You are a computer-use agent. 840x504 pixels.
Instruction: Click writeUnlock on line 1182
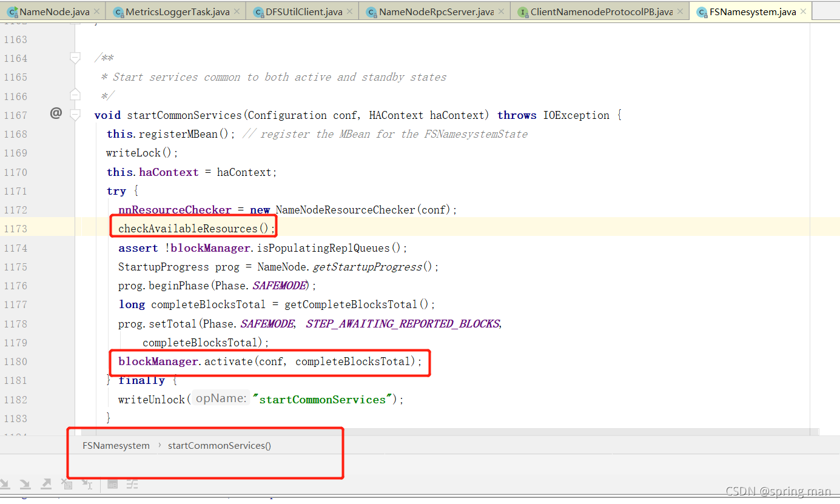click(152, 400)
